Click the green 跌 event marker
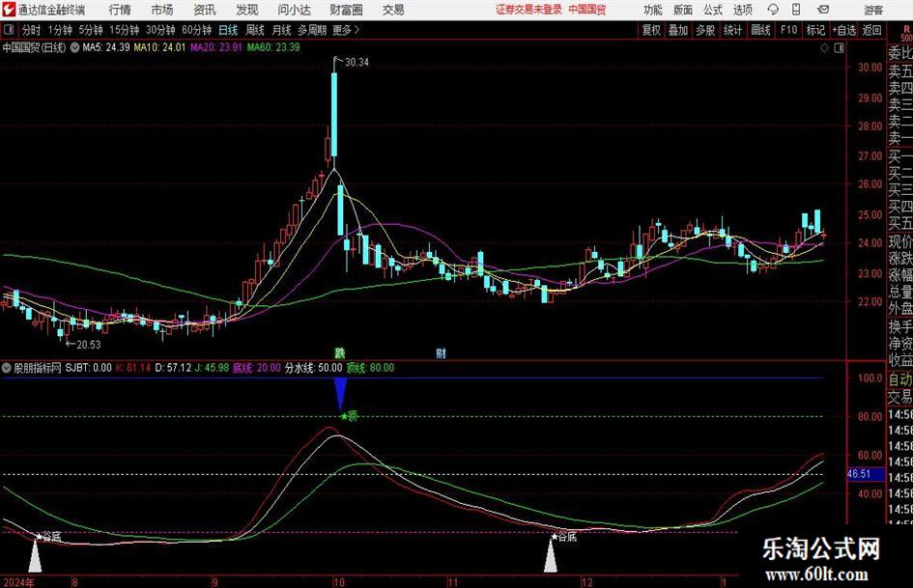The image size is (913, 588). coord(339,352)
